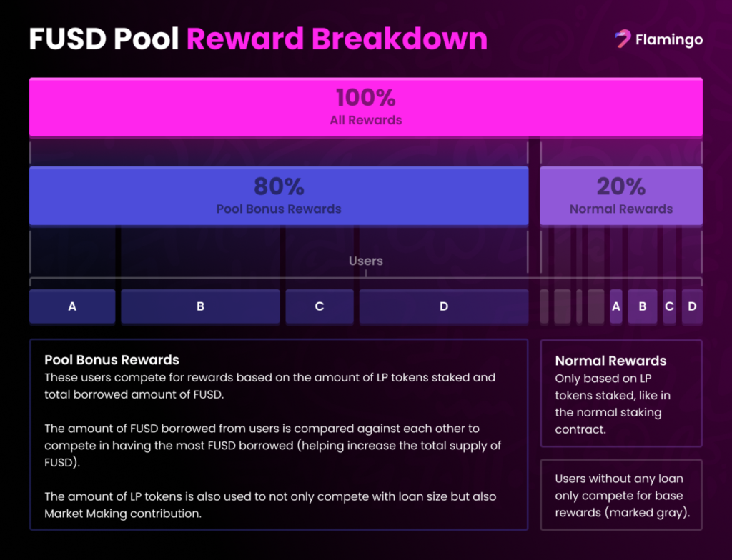Select the purple 20% Normal Rewards bar
This screenshot has width=732, height=560.
pos(620,196)
